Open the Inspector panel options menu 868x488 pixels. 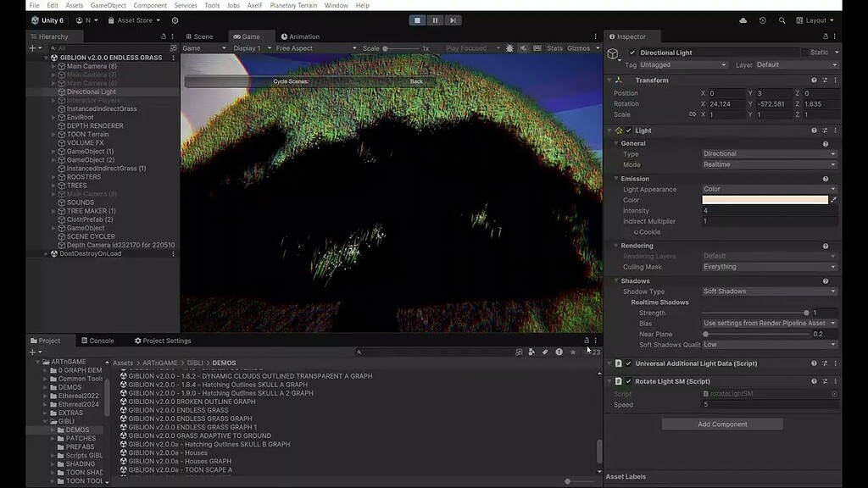tap(836, 36)
